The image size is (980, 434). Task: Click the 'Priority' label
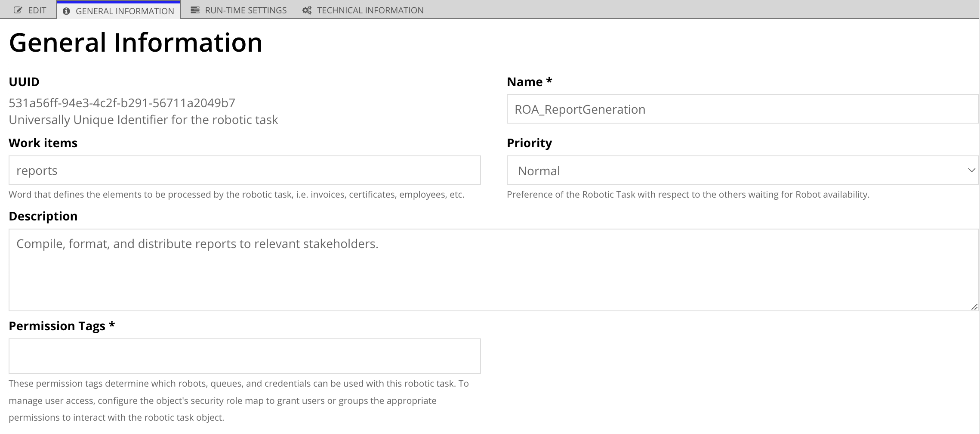[529, 143]
